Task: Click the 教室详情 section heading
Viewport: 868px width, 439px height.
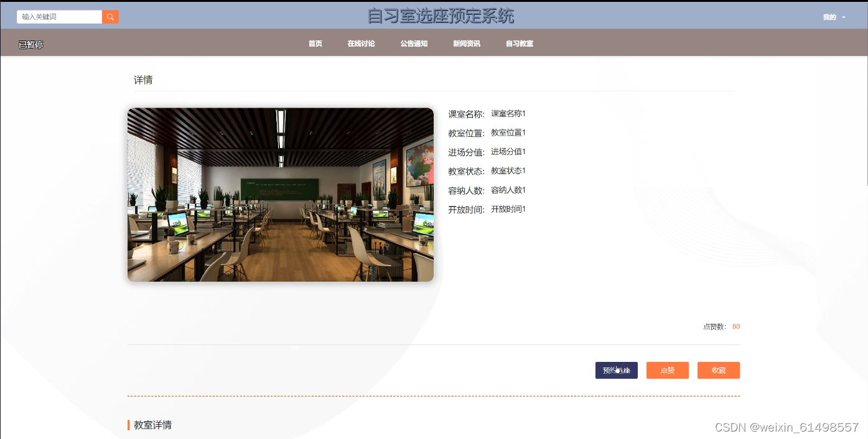Action: click(x=152, y=425)
